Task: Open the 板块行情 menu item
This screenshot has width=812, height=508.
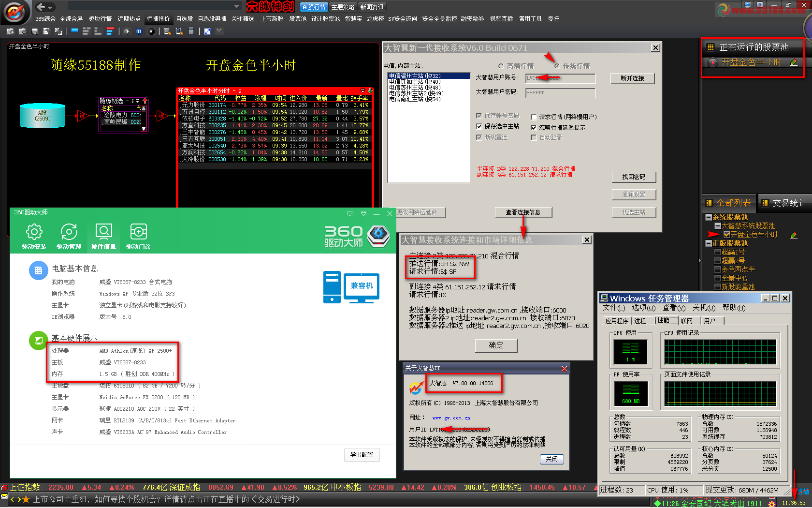Action: click(100, 19)
